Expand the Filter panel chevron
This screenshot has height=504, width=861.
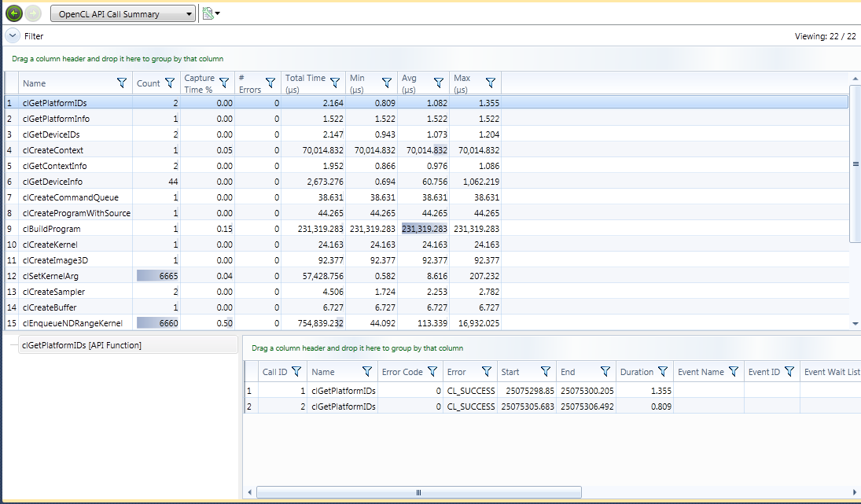12,35
